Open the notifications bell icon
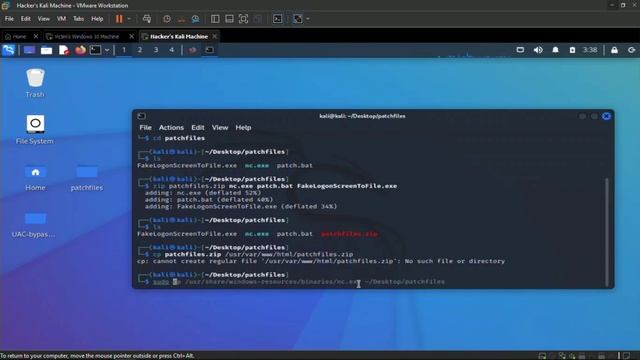The width and height of the screenshot is (640, 360). [556, 50]
